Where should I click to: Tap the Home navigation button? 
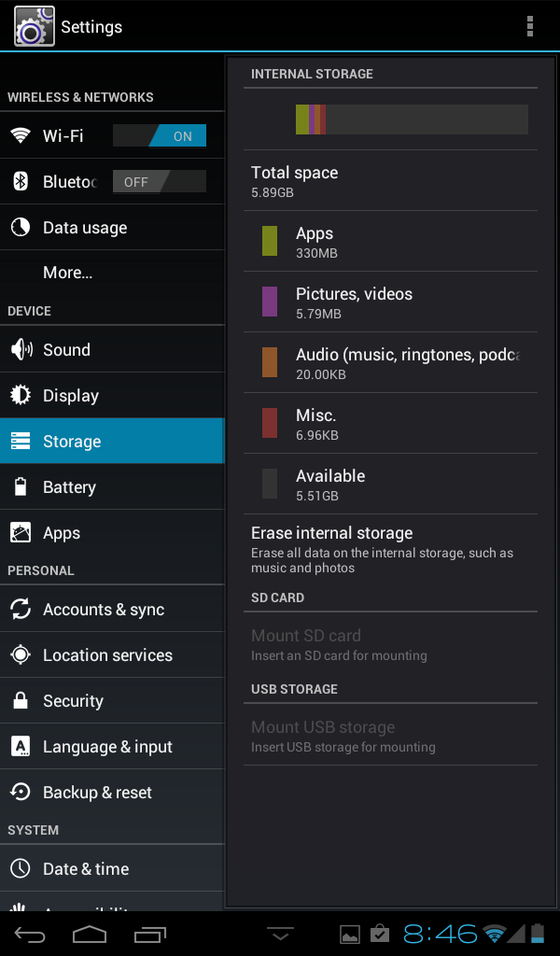coord(90,934)
